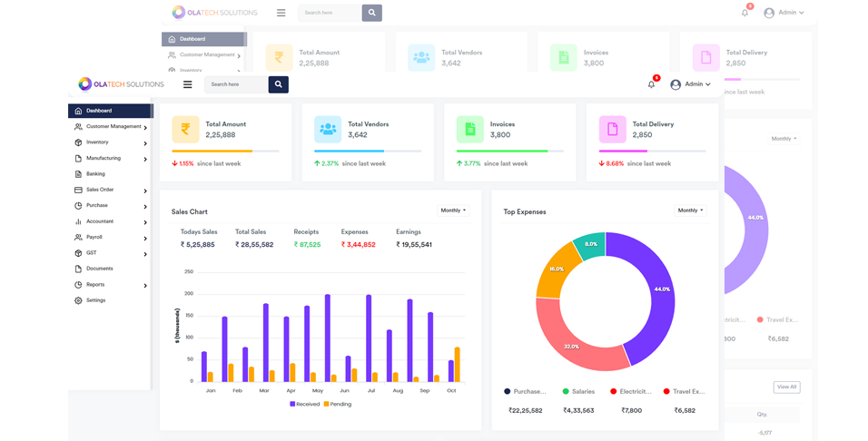
Task: Click the Jul received bar in Sales Chart
Action: [x=369, y=338]
